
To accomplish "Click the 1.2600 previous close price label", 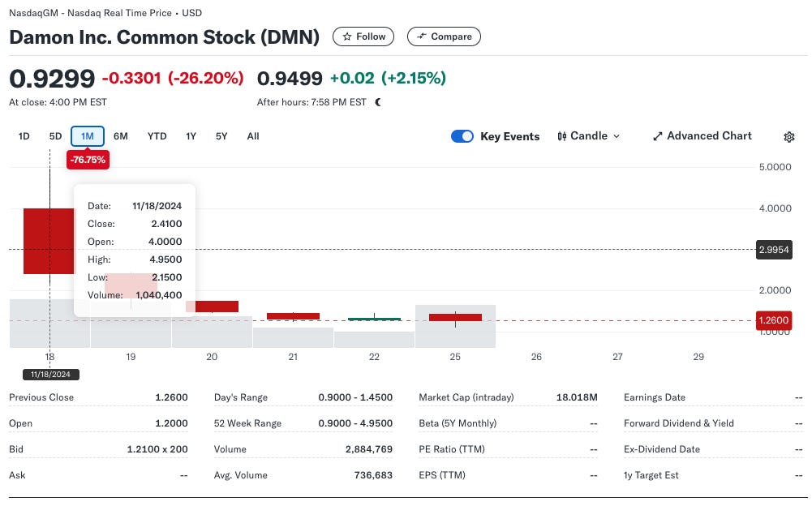I will click(774, 320).
